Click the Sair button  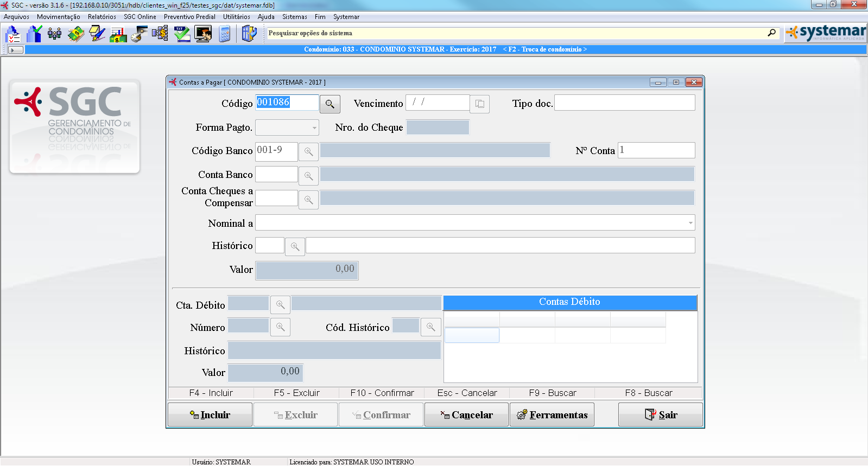pos(661,415)
